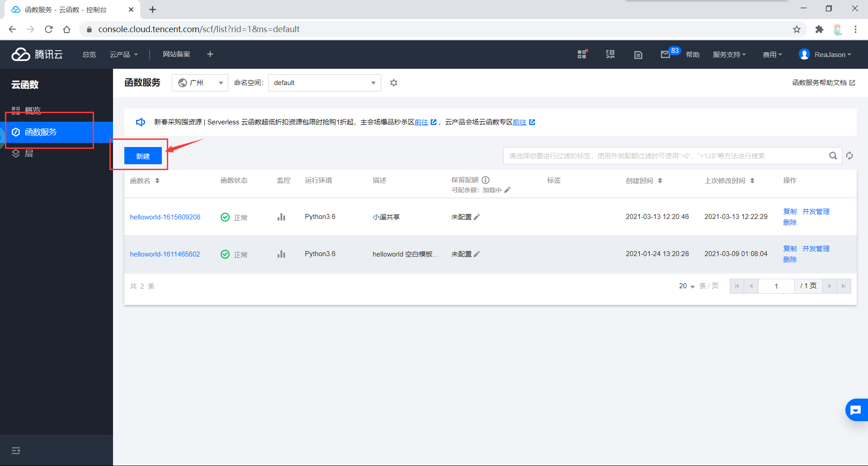This screenshot has width=868, height=466.
Task: Click the search magnifier icon
Action: [833, 156]
